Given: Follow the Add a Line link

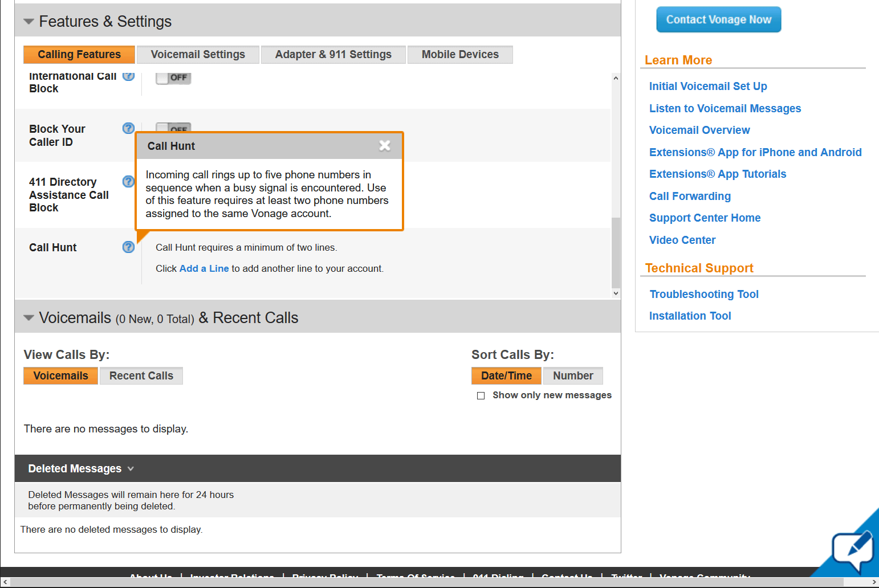Looking at the screenshot, I should [x=204, y=268].
